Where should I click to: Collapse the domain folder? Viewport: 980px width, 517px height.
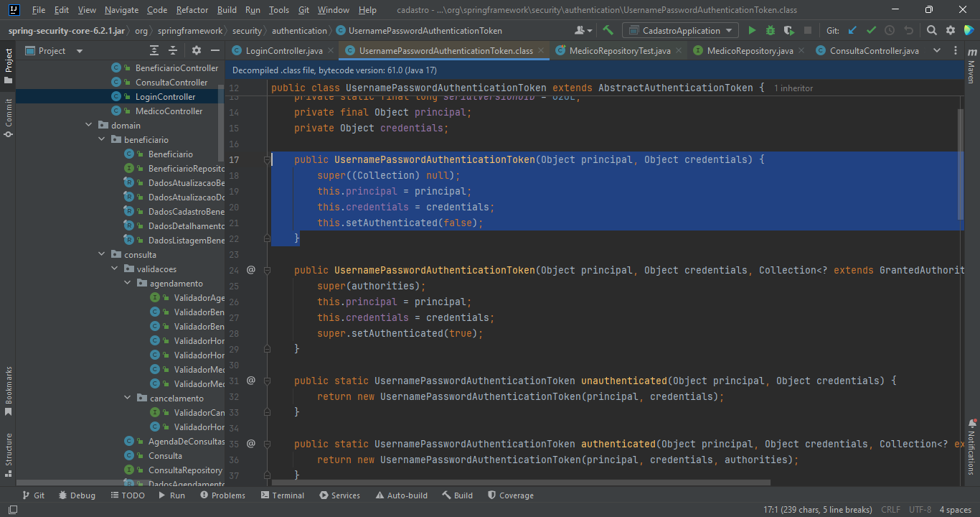pos(89,125)
